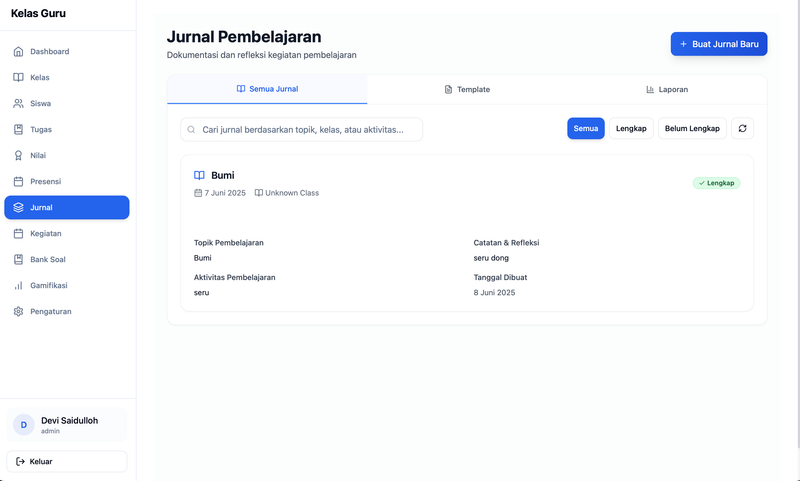Show only Belum Lengkap journals
Screen dimensions: 800x481
click(692, 128)
